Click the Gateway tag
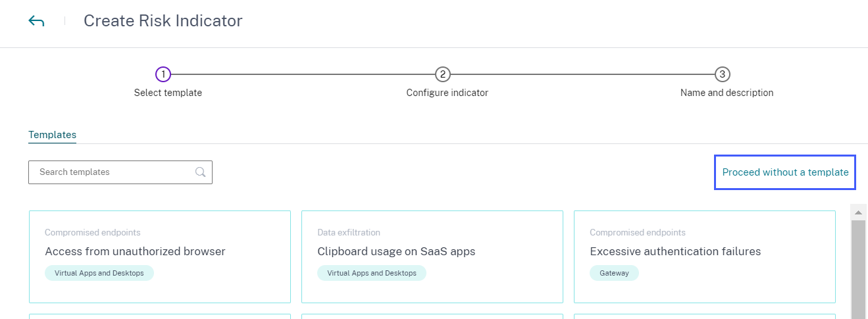The width and height of the screenshot is (868, 319). point(614,273)
